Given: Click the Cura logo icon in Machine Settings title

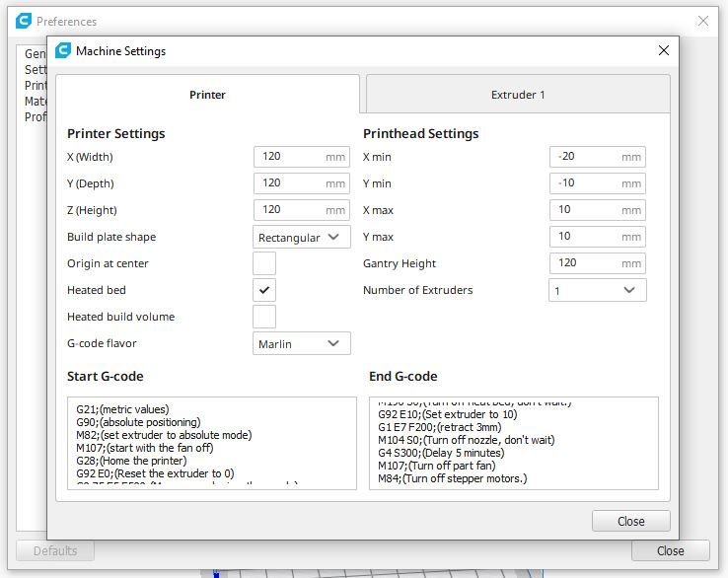Looking at the screenshot, I should click(x=63, y=50).
